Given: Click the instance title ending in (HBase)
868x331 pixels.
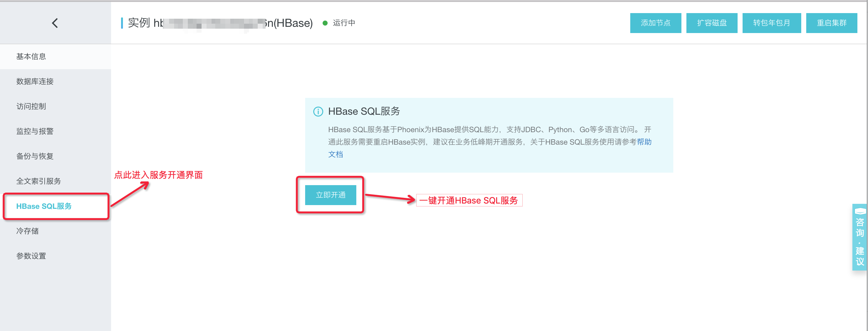Looking at the screenshot, I should point(220,23).
